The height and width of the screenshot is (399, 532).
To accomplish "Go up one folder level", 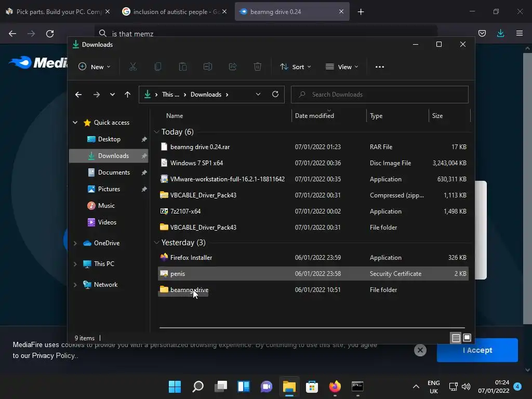I will tap(128, 95).
